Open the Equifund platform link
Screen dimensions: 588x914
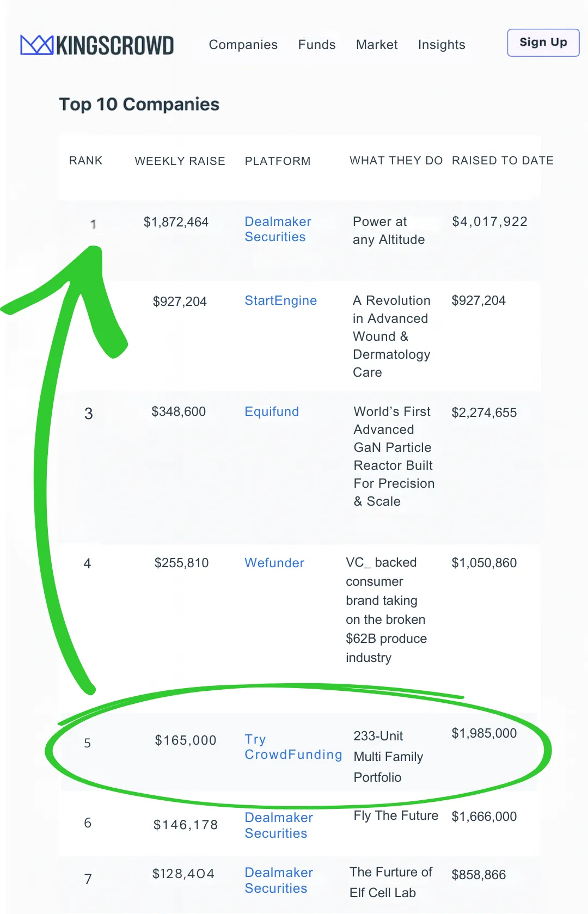tap(272, 412)
